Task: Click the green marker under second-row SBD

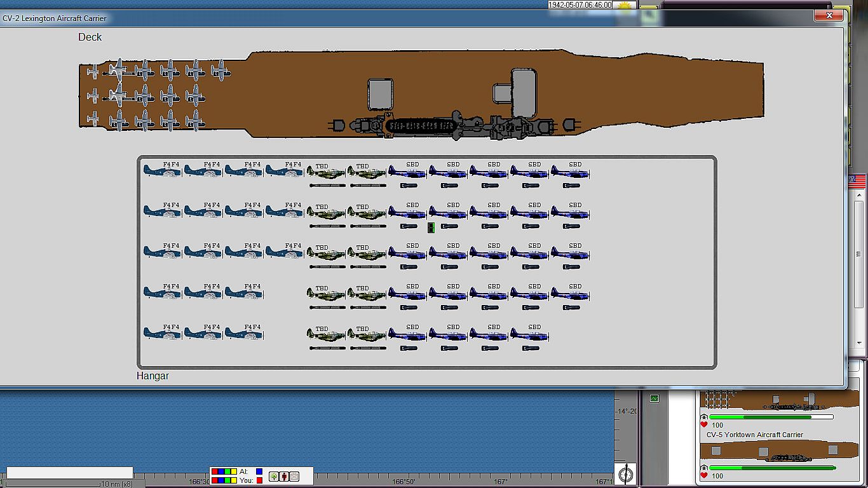Action: [x=431, y=227]
